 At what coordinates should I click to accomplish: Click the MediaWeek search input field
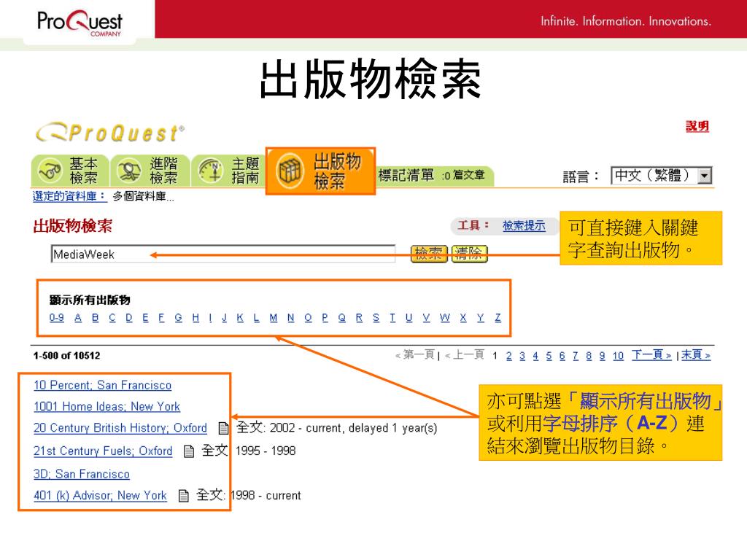click(223, 254)
